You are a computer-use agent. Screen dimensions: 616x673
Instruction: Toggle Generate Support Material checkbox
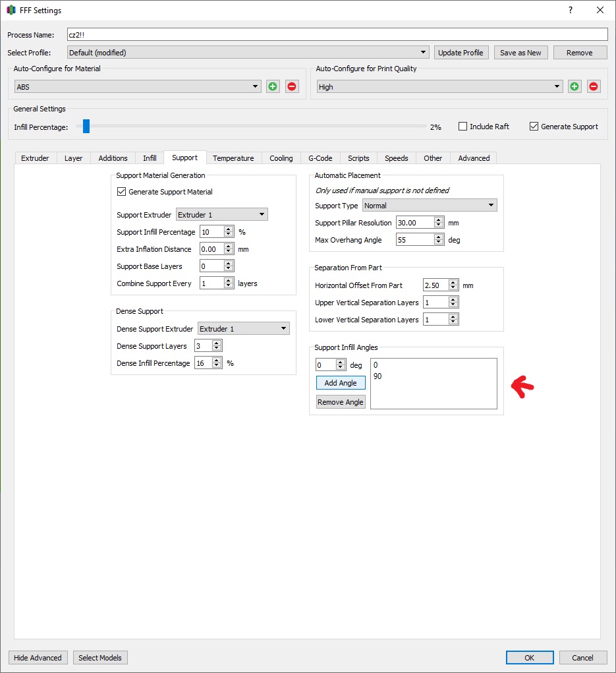(x=121, y=191)
